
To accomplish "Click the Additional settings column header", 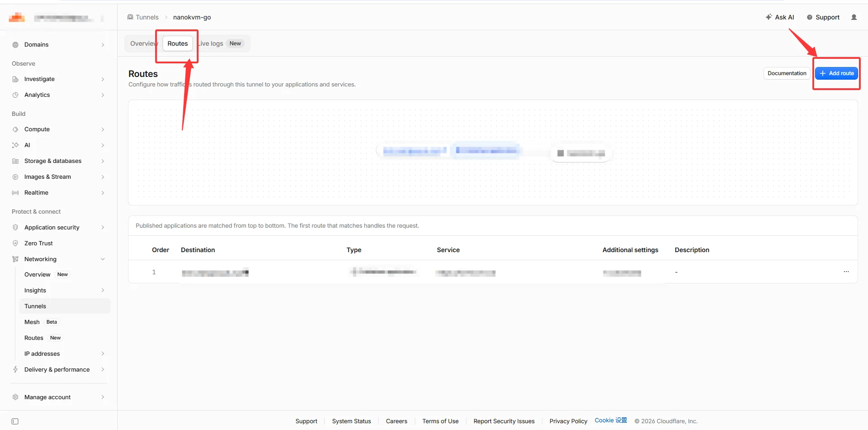I will [x=630, y=250].
